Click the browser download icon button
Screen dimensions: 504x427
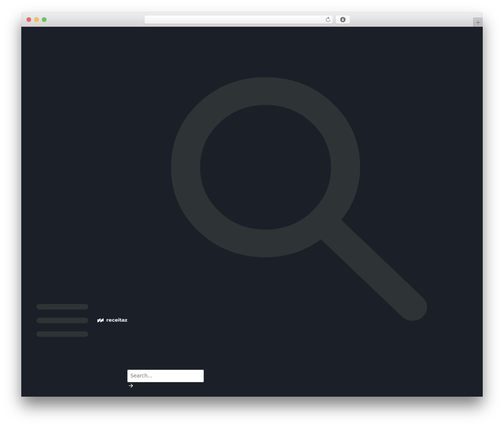[343, 20]
